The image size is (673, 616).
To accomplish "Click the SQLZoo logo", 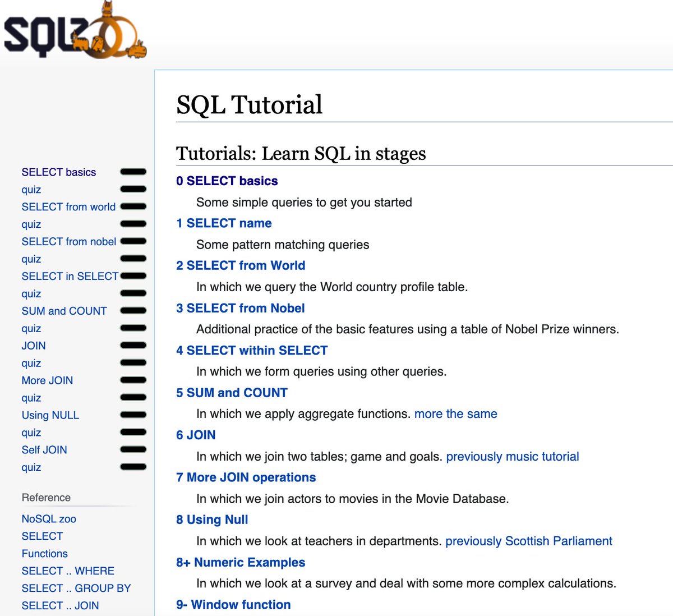I will pyautogui.click(x=73, y=31).
